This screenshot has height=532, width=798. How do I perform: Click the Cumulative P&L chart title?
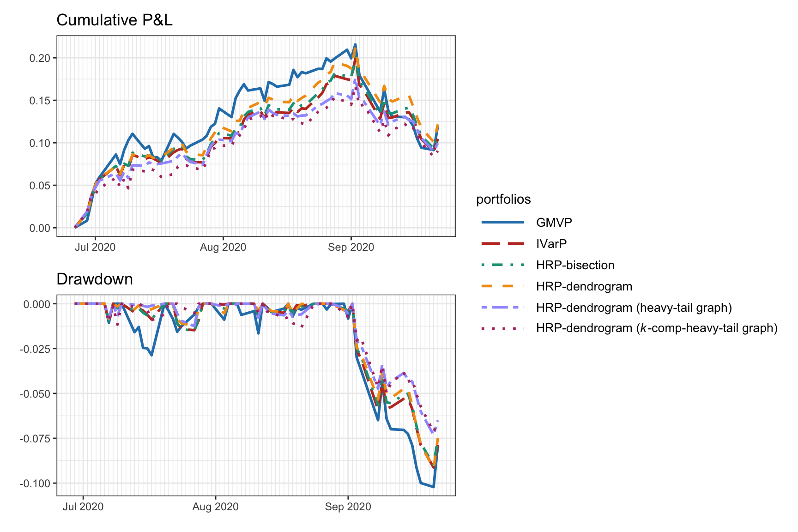pyautogui.click(x=115, y=20)
